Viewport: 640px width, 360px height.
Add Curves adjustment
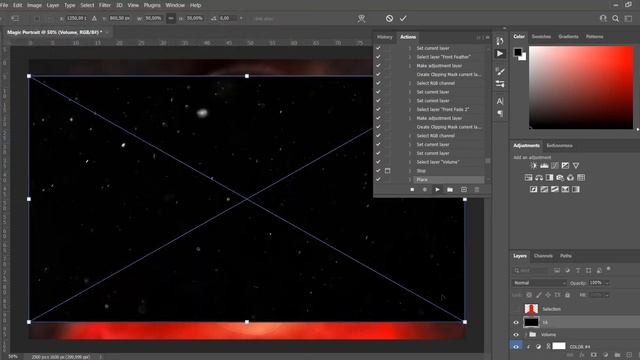(555, 166)
